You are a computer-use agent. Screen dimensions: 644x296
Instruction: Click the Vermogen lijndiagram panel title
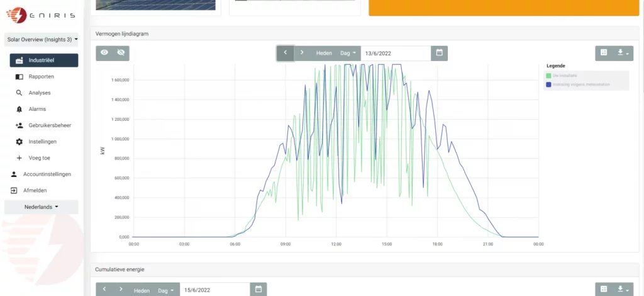click(x=122, y=34)
